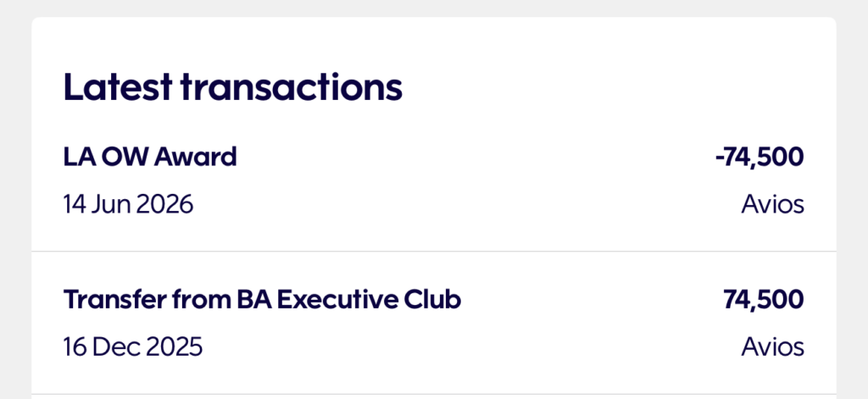Screen dimensions: 868x399
Task: Open Transfer from BA Executive Club transaction
Action: click(x=263, y=299)
